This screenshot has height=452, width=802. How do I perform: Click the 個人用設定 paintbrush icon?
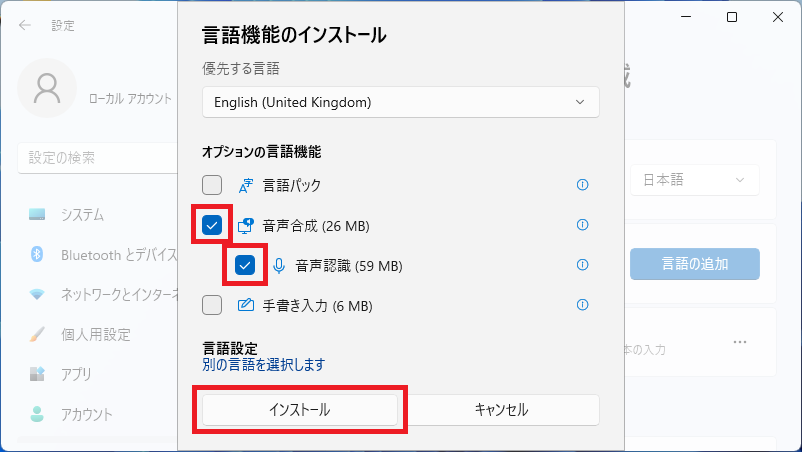38,334
